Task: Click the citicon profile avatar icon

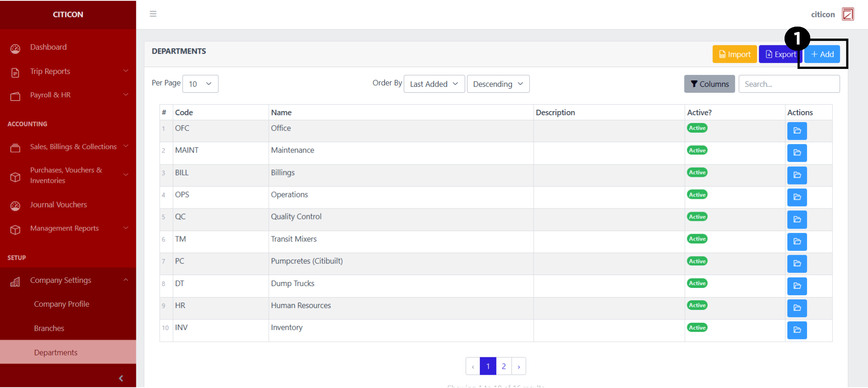Action: pos(847,14)
